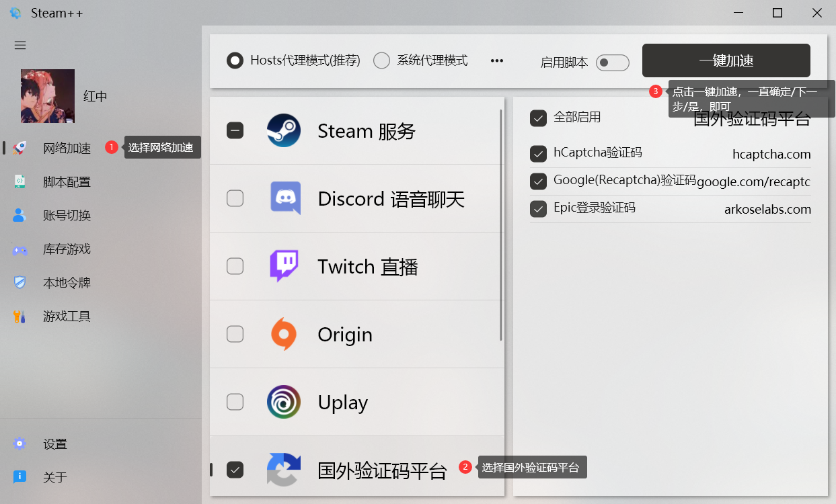Image resolution: width=836 pixels, height=504 pixels.
Task: Open the hamburger menu in sidebar
Action: (x=20, y=45)
